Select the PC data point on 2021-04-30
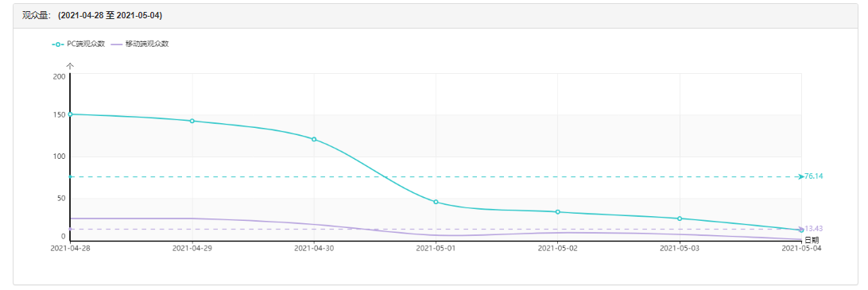Viewport: 868px width, 290px height. point(314,139)
